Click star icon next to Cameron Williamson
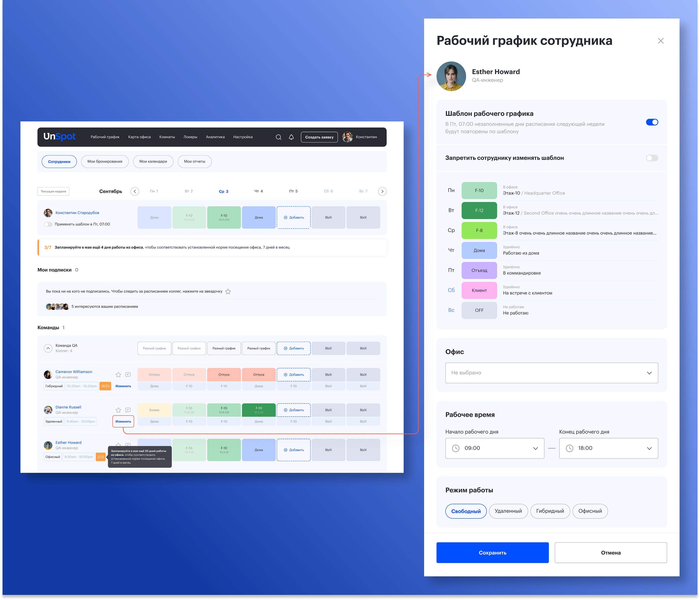The image size is (700, 600). pyautogui.click(x=118, y=374)
